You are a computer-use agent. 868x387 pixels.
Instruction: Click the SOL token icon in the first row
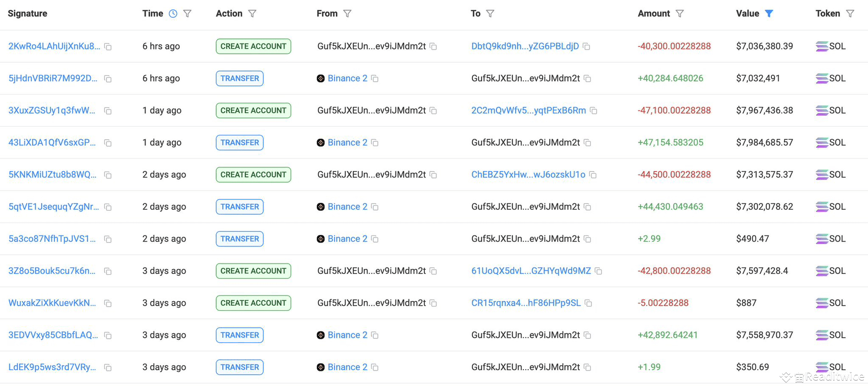coord(822,46)
